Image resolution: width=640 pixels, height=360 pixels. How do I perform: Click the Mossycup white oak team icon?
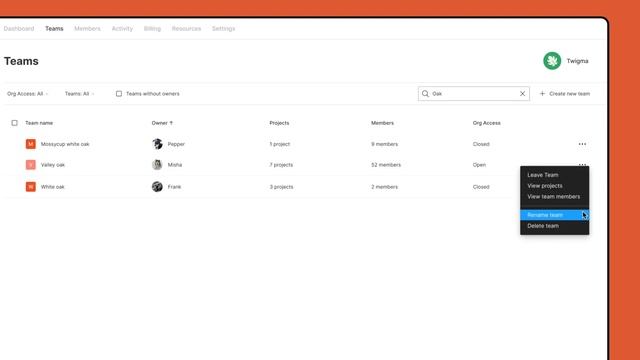31,144
